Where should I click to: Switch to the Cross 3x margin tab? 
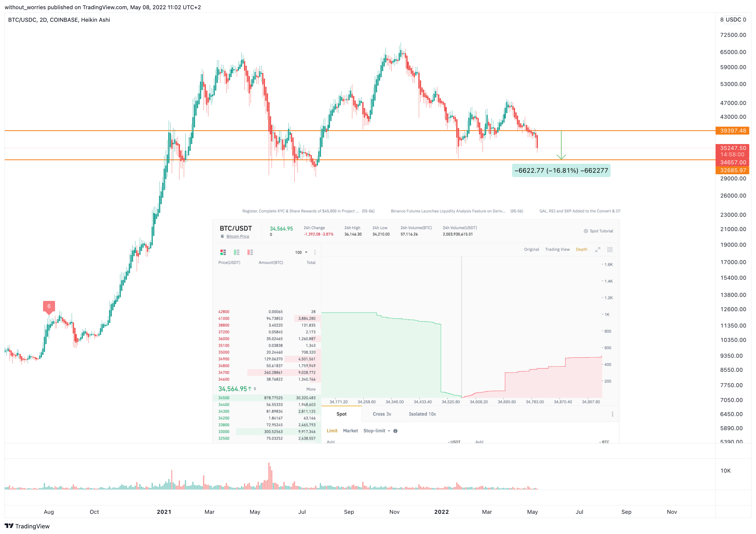382,414
